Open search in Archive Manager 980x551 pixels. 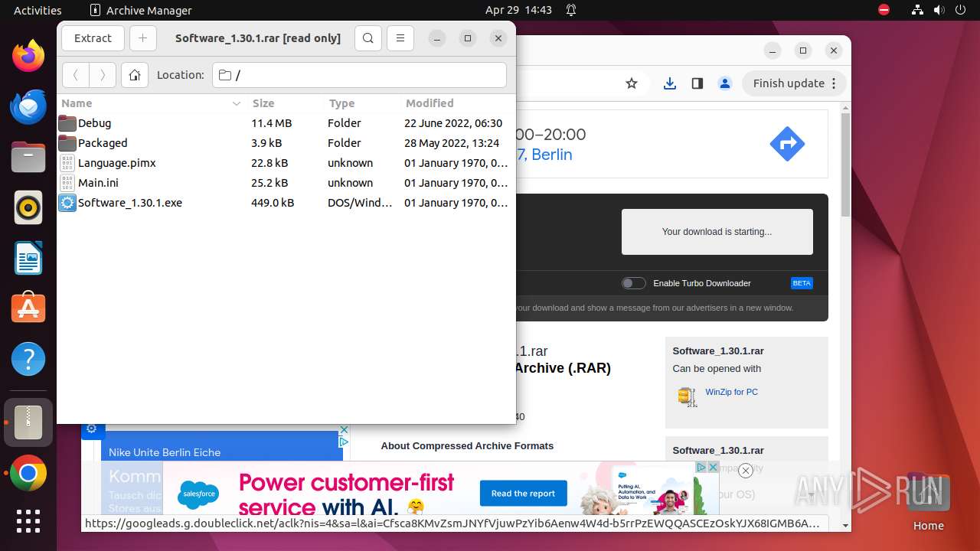click(368, 38)
